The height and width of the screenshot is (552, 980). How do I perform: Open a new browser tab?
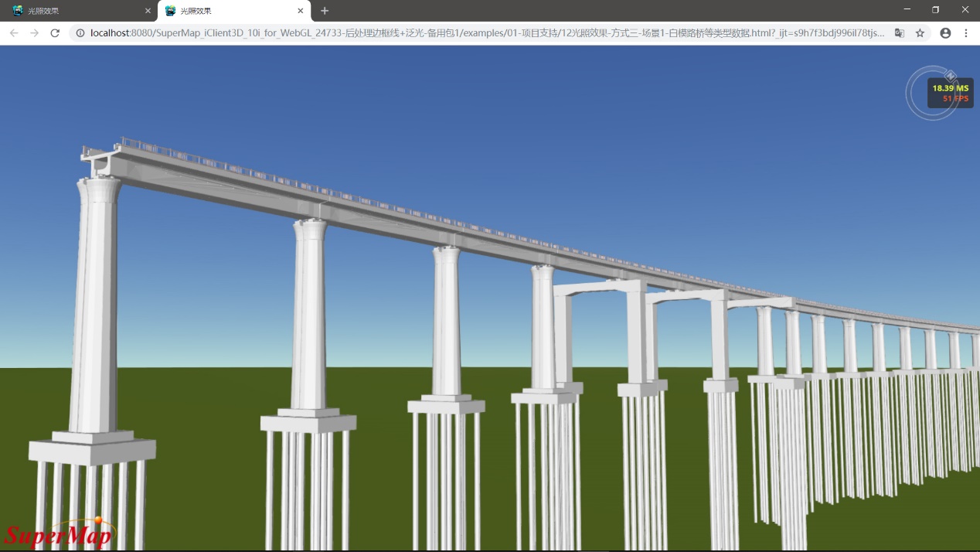click(325, 11)
